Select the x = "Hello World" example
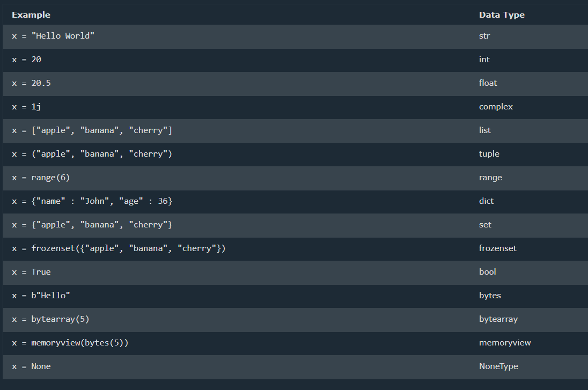588x390 pixels. pyautogui.click(x=53, y=36)
